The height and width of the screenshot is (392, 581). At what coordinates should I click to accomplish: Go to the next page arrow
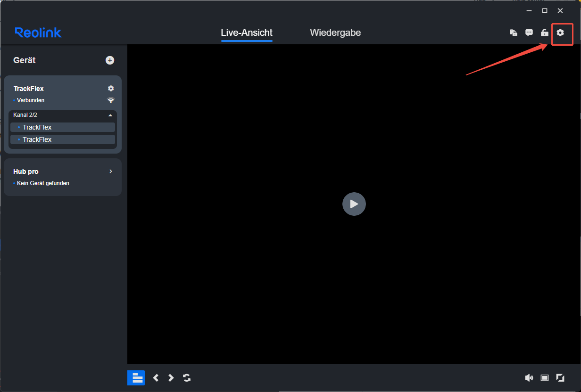click(171, 377)
